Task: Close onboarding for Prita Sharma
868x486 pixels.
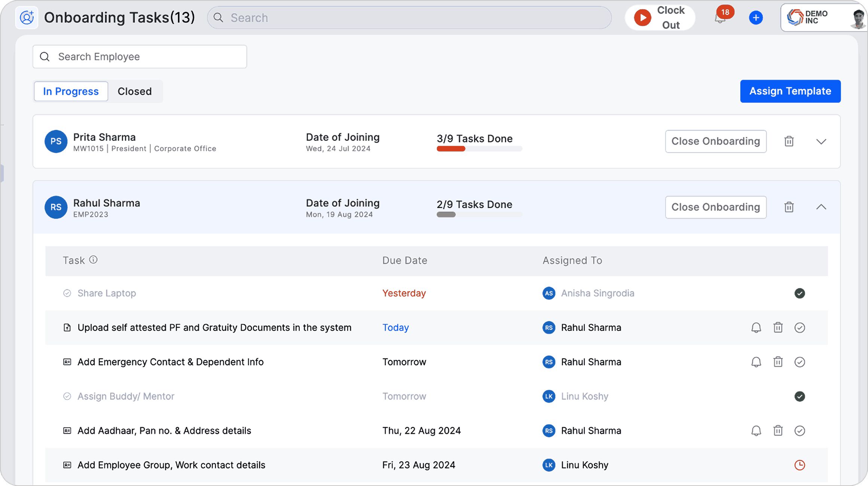Action: click(x=715, y=141)
